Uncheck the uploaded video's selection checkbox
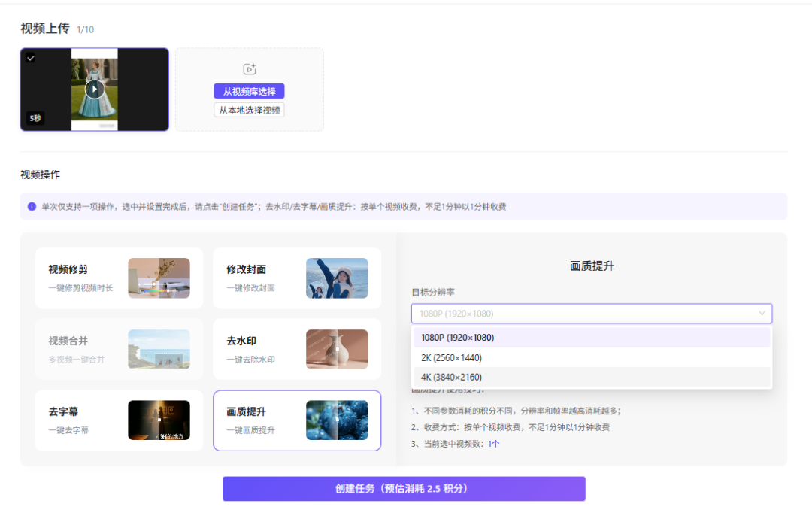812x525 pixels. click(31, 58)
